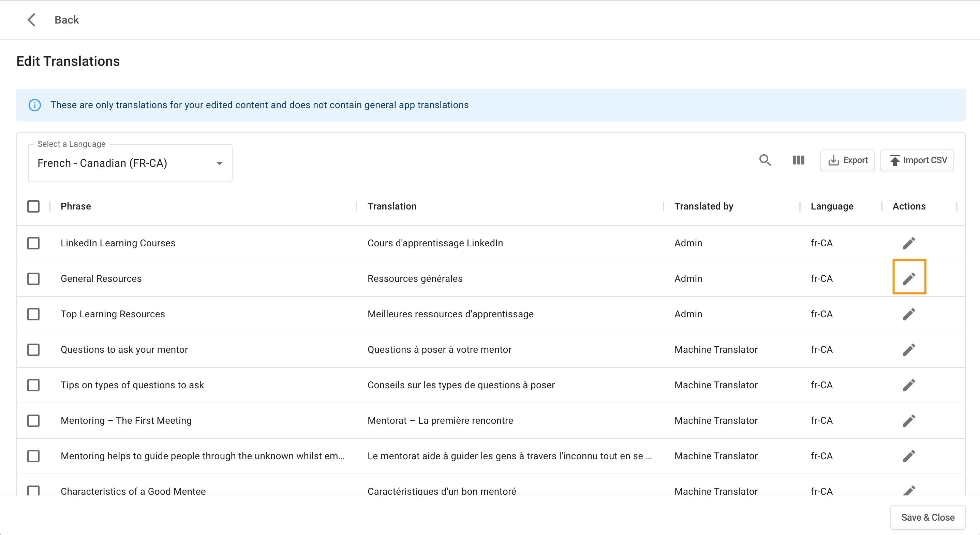Edit Top Learning Resources translation
This screenshot has height=535, width=980.
coord(908,314)
